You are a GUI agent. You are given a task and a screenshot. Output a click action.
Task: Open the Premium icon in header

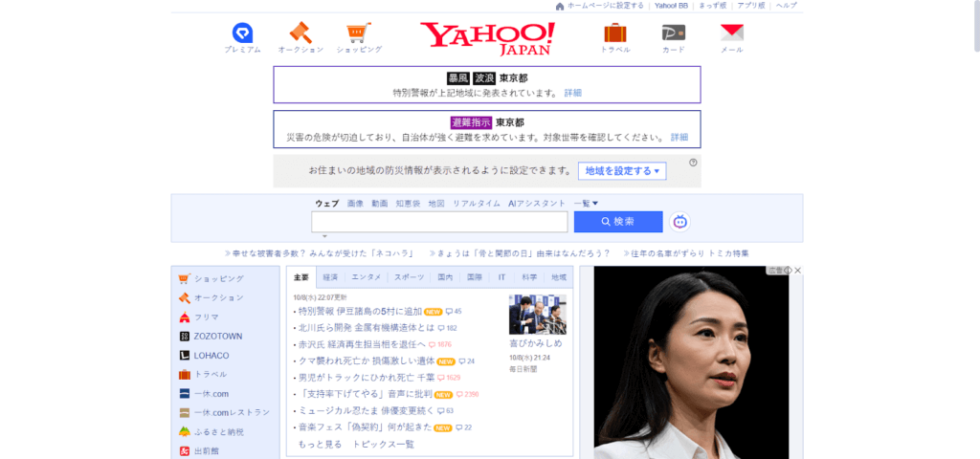[x=242, y=33]
